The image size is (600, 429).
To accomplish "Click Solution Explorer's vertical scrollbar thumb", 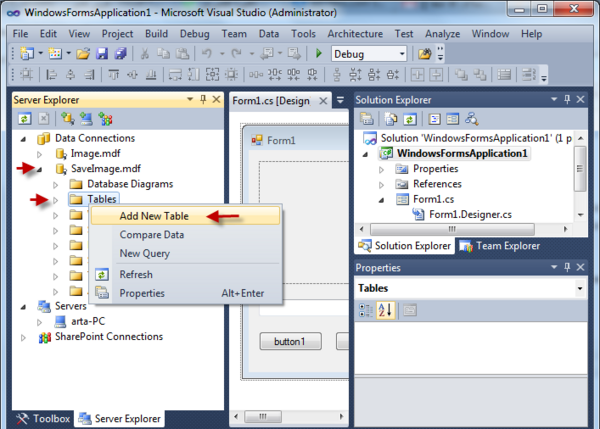I will point(580,168).
